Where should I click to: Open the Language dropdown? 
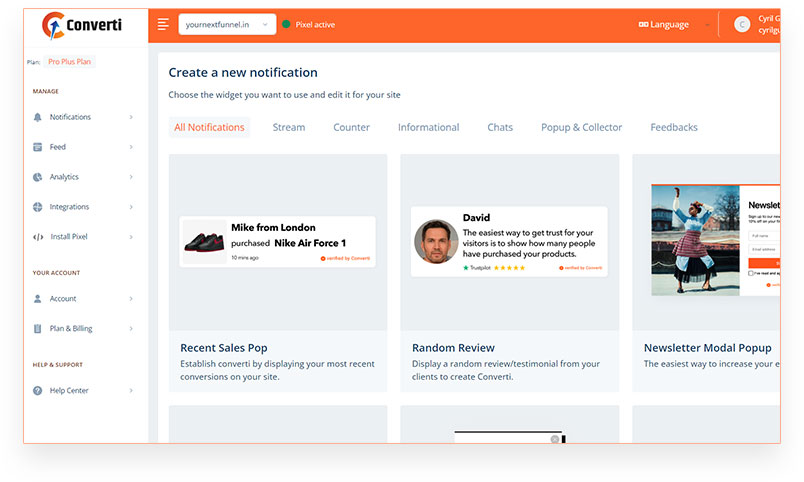674,25
